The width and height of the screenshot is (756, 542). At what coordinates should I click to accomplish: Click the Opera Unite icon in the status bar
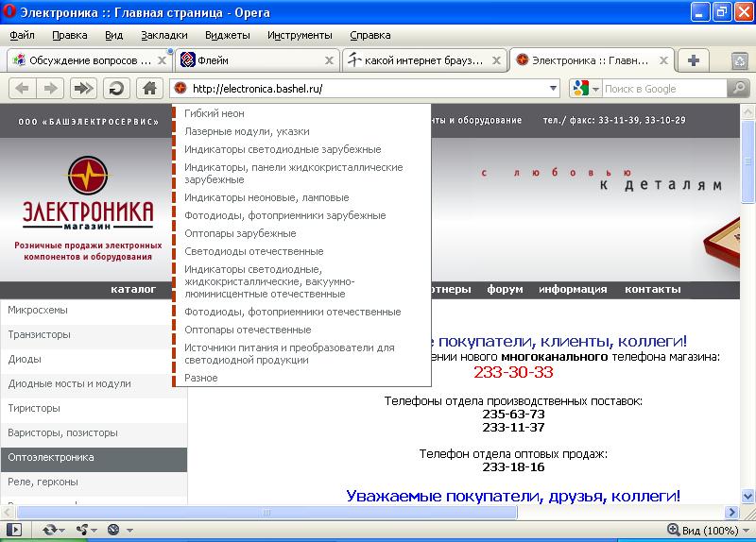[x=82, y=531]
